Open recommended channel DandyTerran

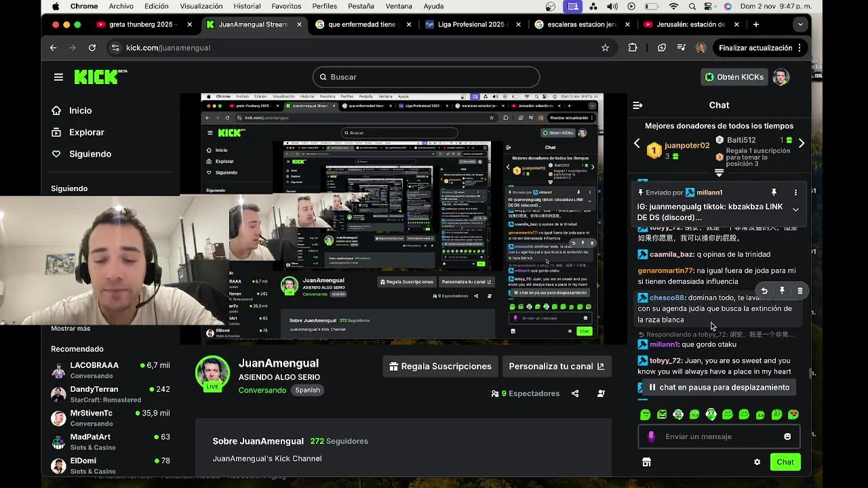coord(110,394)
